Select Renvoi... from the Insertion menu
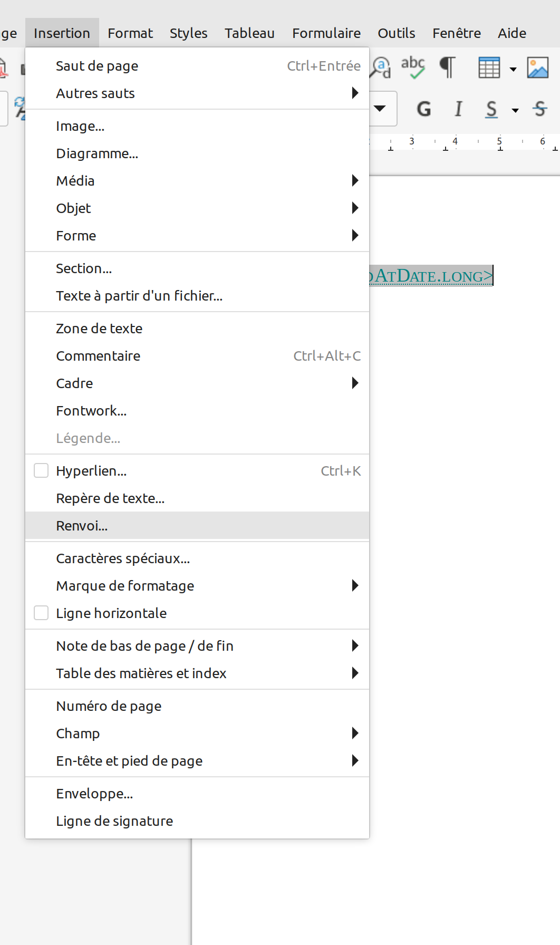 click(82, 525)
